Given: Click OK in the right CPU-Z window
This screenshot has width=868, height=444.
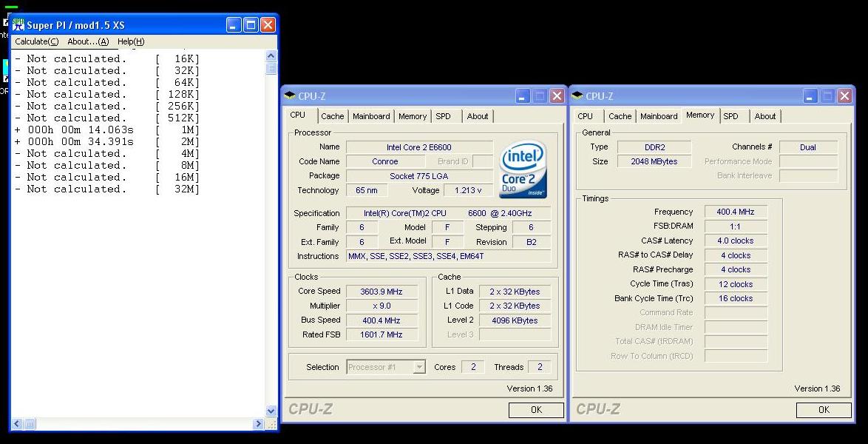Looking at the screenshot, I should pos(824,410).
